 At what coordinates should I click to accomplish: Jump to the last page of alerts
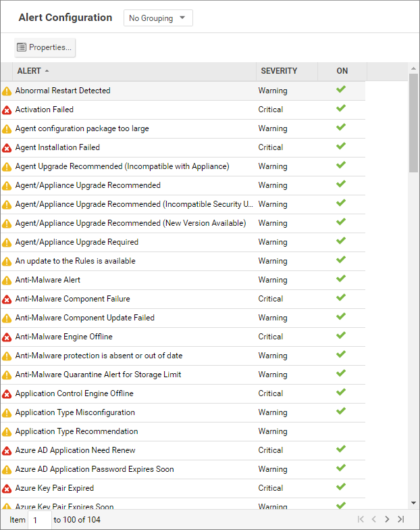point(400,519)
